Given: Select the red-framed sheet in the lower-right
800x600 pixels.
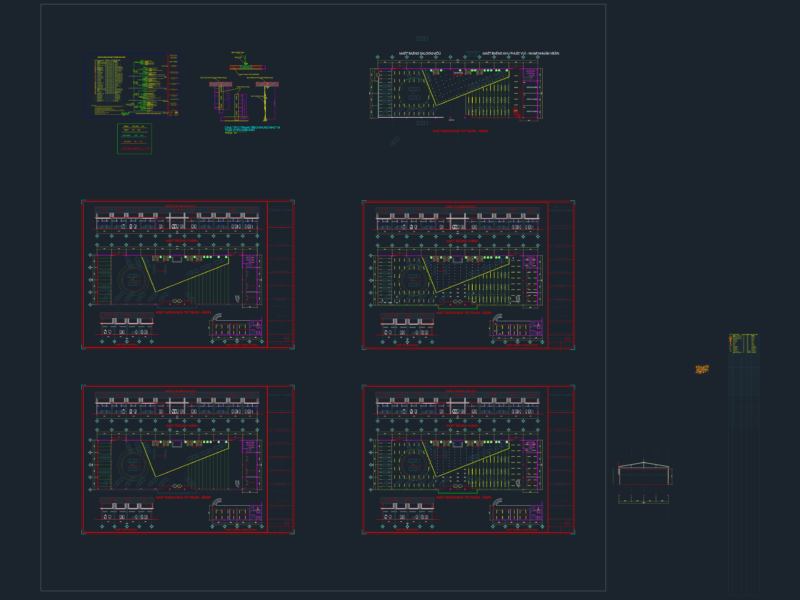Looking at the screenshot, I should click(x=468, y=459).
